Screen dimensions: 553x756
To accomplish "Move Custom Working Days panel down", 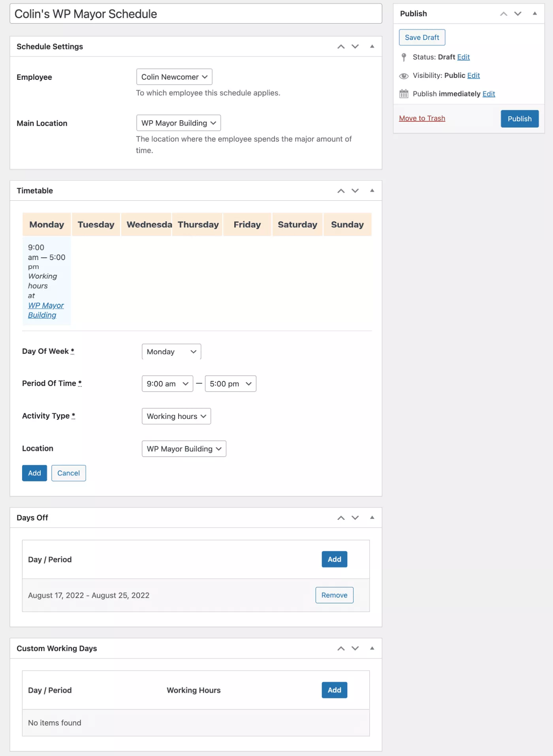I will pos(355,649).
